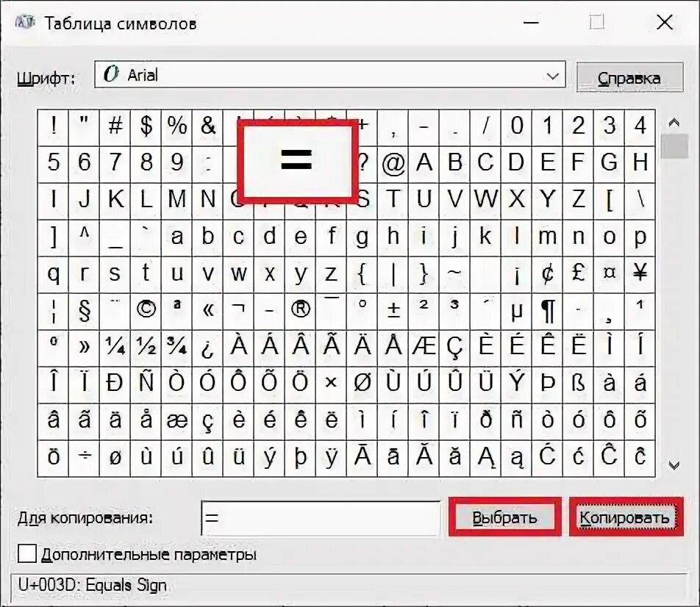
Task: Select the Ą uppercase A ogonek
Action: (486, 459)
